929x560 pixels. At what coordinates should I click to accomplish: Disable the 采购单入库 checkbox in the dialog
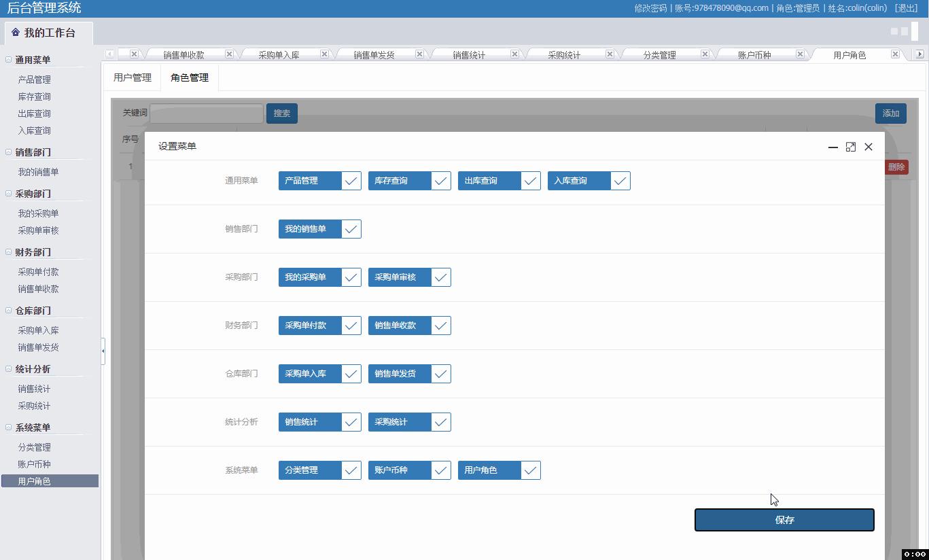(351, 374)
